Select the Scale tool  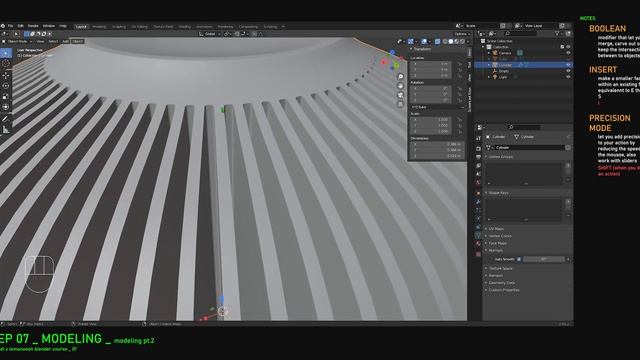5,97
